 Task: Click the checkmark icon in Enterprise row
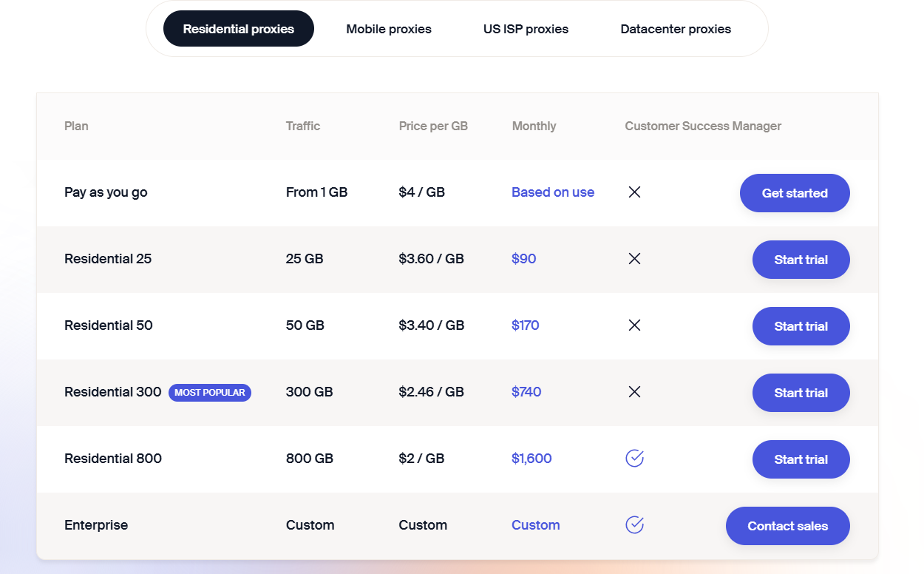pos(634,525)
